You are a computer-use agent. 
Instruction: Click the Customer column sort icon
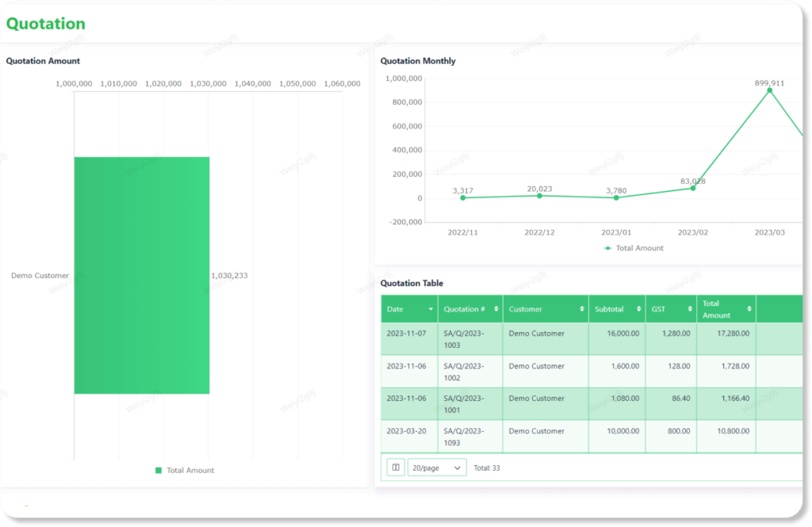coord(582,309)
